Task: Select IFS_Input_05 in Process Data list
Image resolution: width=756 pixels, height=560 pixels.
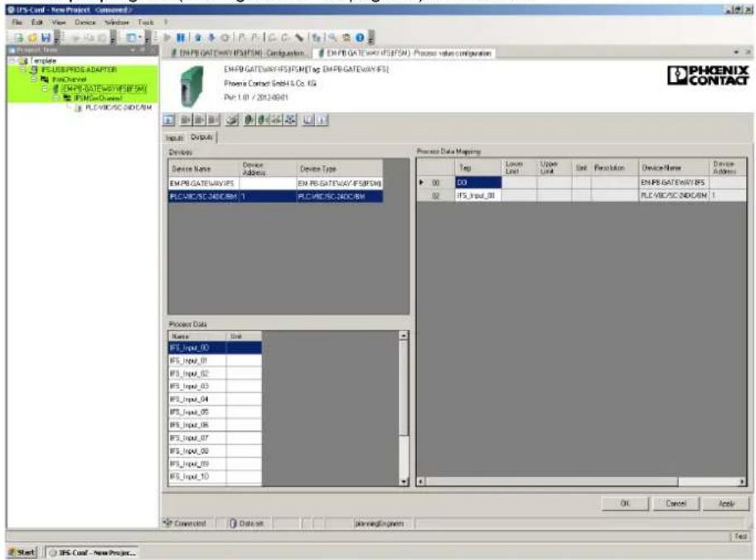Action: (215, 413)
